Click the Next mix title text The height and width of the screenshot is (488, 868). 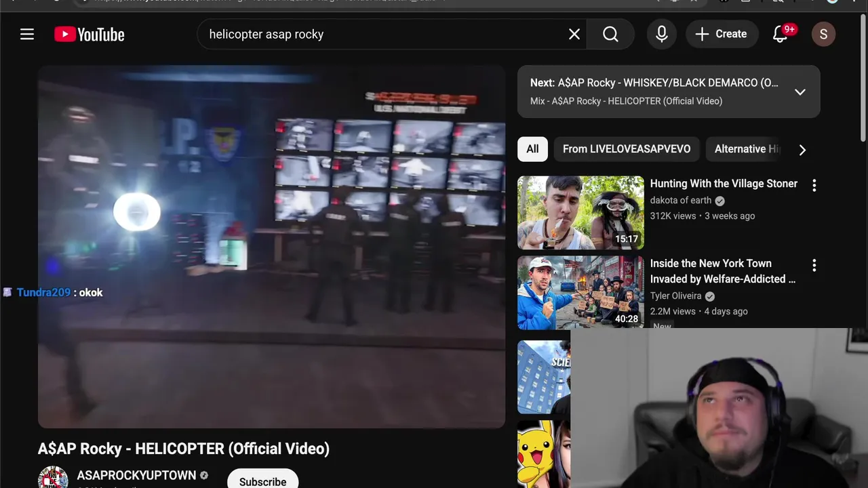pos(654,83)
